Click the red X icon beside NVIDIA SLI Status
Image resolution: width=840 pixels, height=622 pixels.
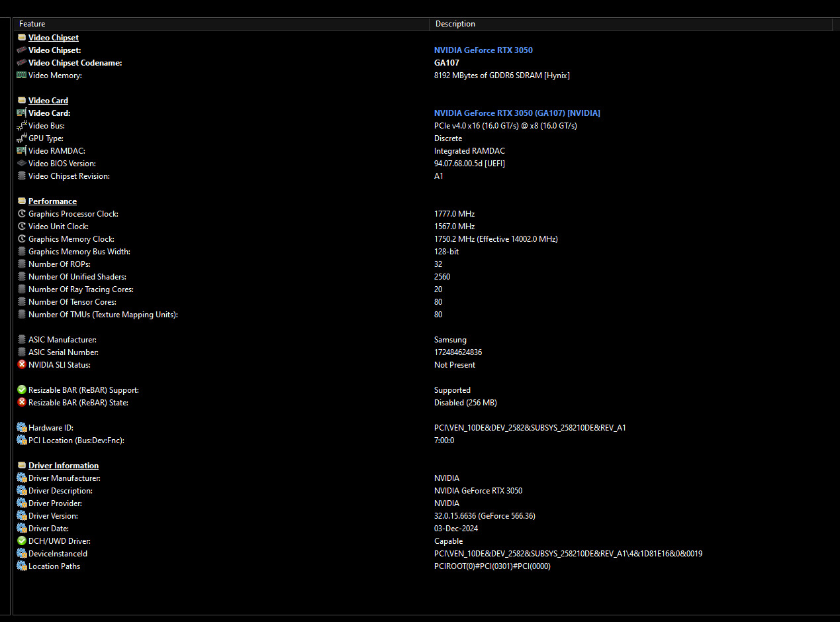22,365
